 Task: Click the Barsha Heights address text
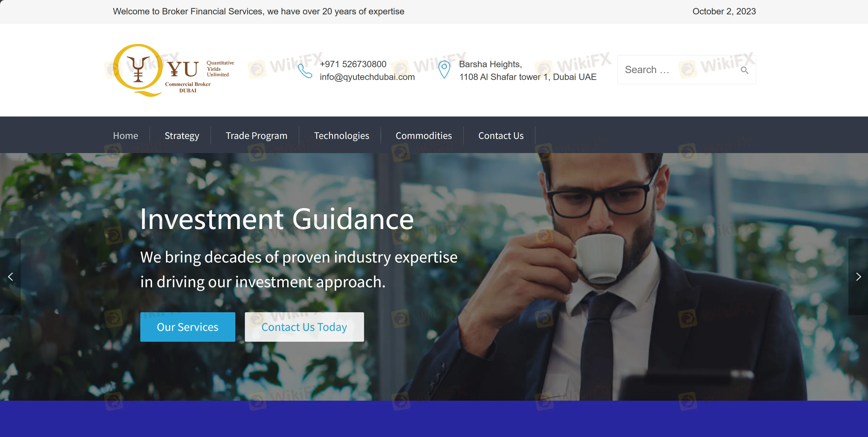[490, 64]
